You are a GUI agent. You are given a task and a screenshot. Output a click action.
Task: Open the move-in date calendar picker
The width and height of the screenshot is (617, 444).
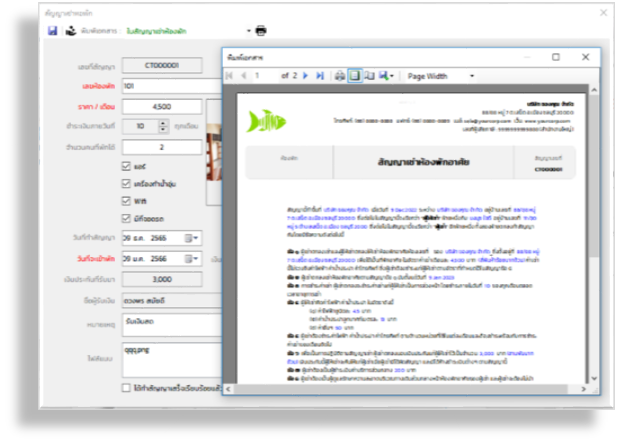coord(192,258)
